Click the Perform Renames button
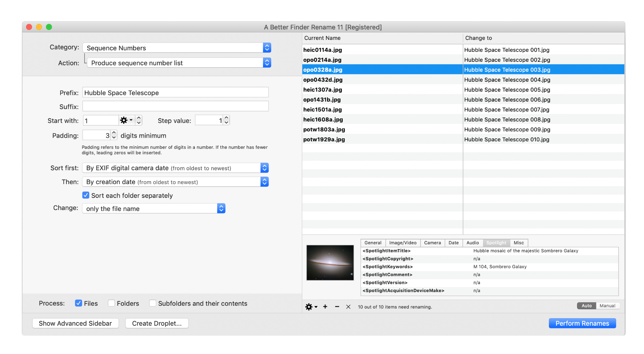644x354 pixels. (582, 323)
